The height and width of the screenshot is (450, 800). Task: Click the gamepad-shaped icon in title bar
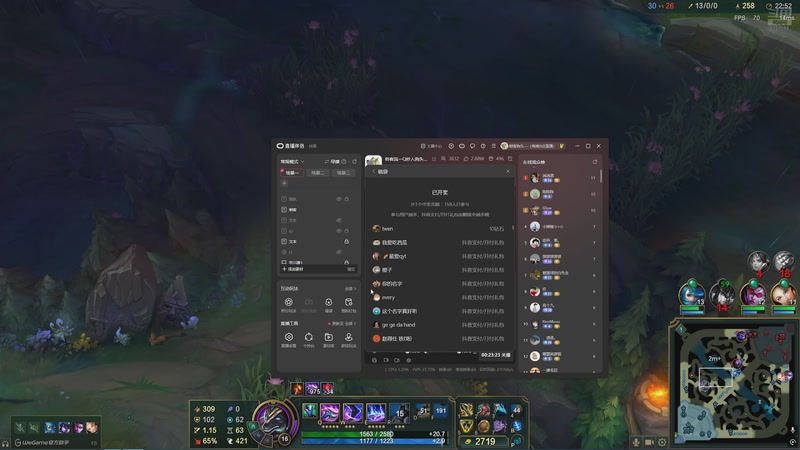coord(462,146)
